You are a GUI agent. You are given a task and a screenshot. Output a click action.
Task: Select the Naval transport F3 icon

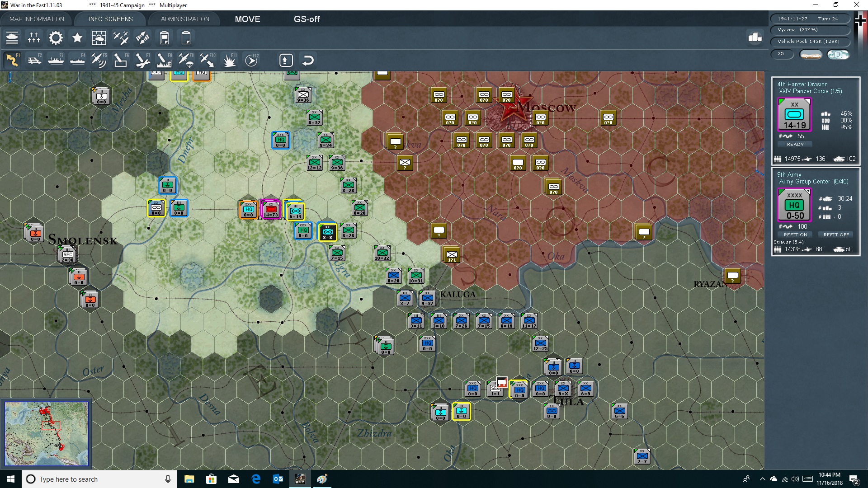56,60
